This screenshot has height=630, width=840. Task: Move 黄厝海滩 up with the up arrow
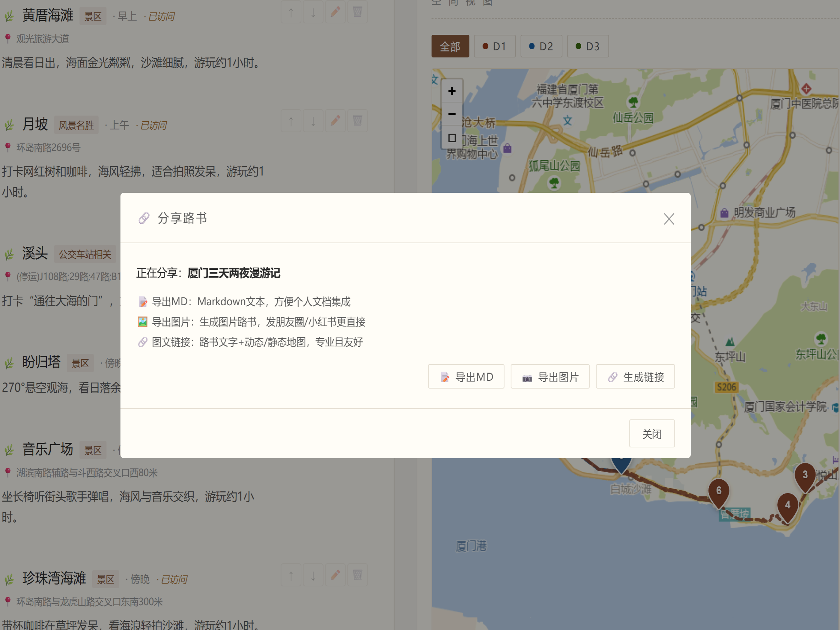291,12
